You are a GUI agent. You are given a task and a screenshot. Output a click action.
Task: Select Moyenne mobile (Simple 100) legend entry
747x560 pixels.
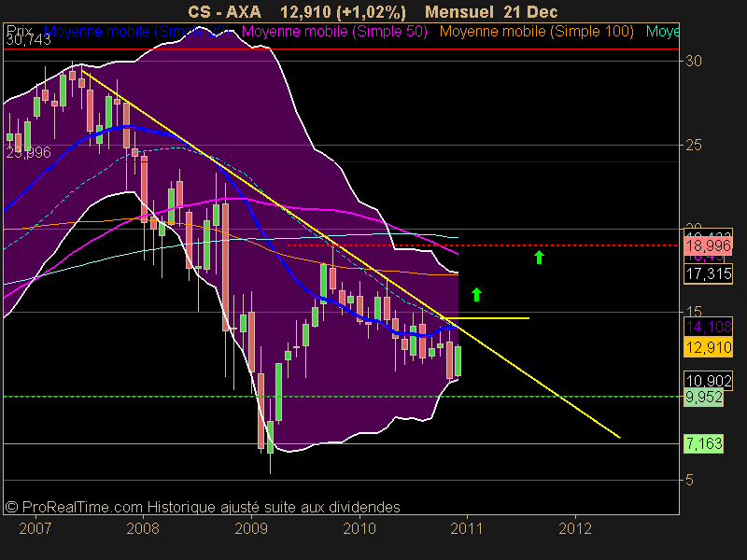click(536, 32)
